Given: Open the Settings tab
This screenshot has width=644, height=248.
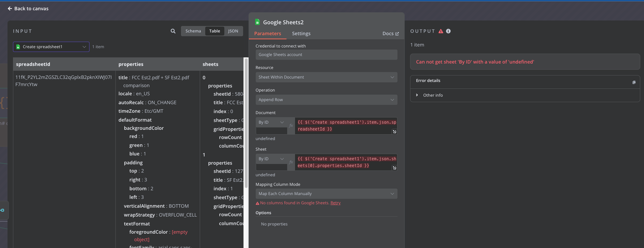Looking at the screenshot, I should tap(301, 33).
